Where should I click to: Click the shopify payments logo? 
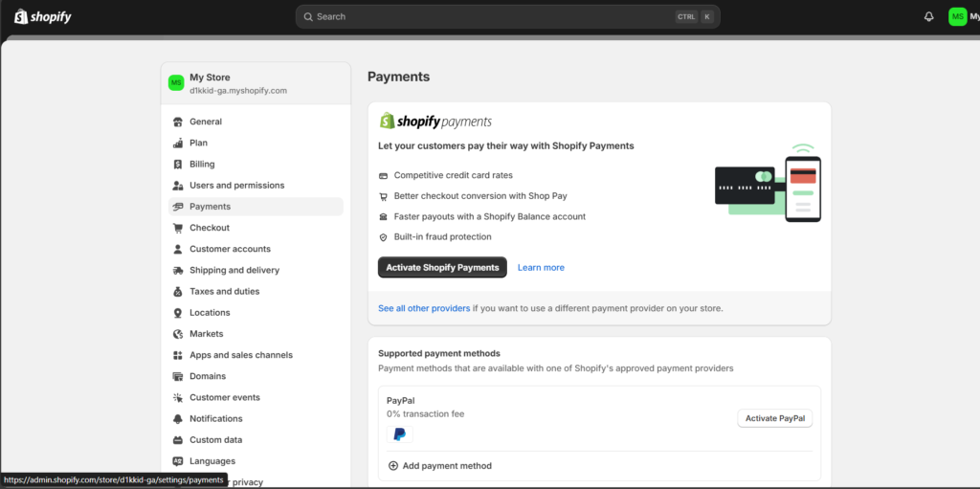(435, 122)
